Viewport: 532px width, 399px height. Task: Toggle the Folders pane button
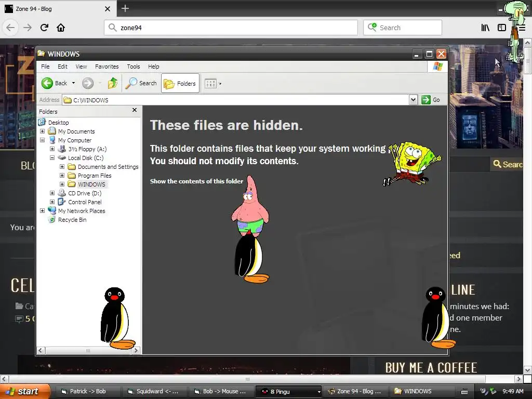[180, 83]
